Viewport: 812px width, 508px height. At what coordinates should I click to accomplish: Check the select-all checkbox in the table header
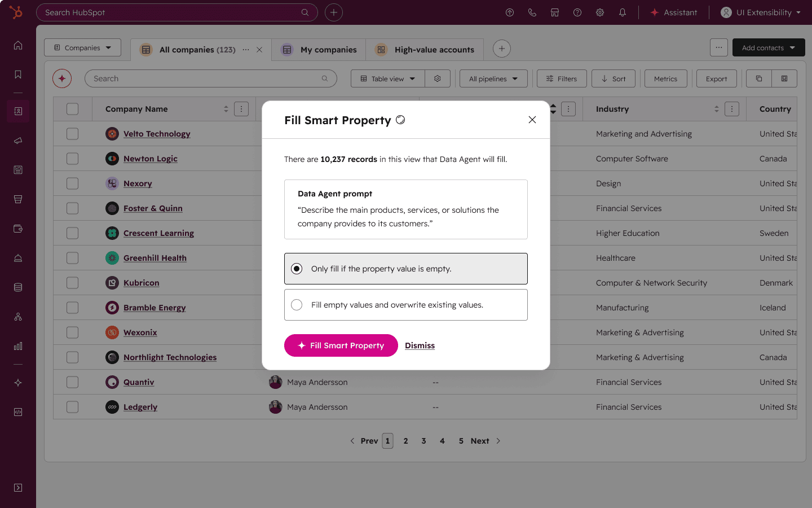point(72,108)
